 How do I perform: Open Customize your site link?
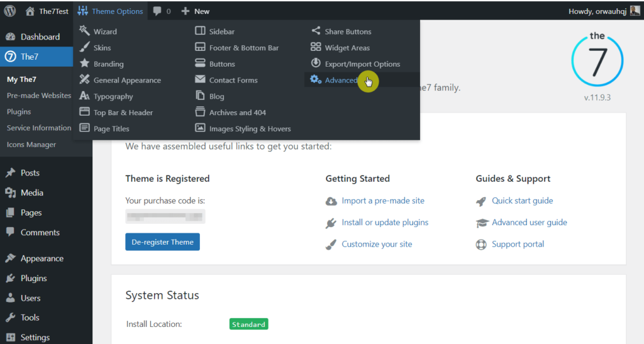pyautogui.click(x=377, y=244)
